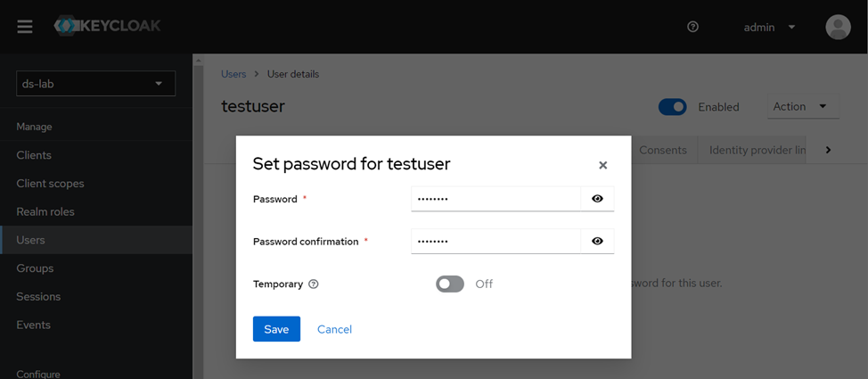Click the Temporary help info icon

314,284
